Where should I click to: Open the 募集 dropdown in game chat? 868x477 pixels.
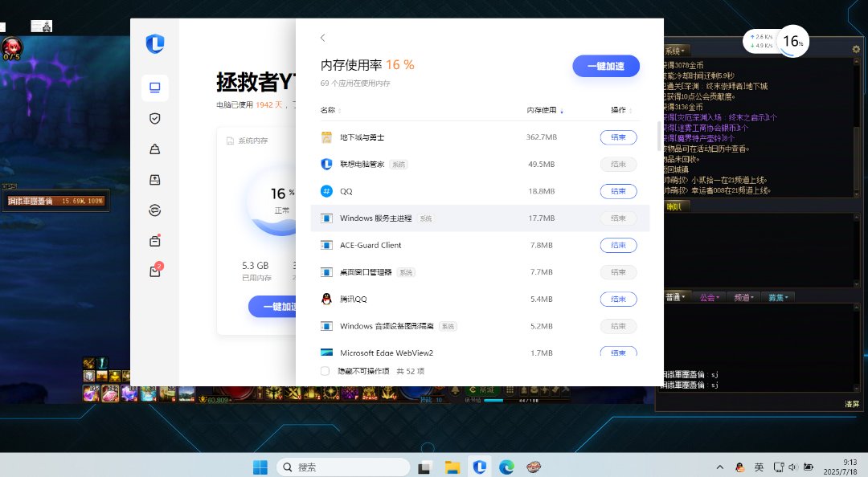click(x=778, y=297)
